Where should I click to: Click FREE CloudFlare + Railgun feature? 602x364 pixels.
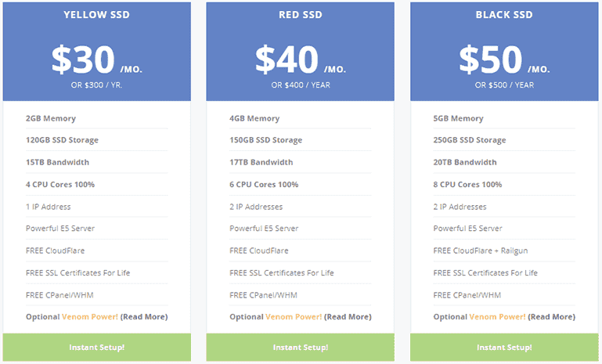pos(481,250)
